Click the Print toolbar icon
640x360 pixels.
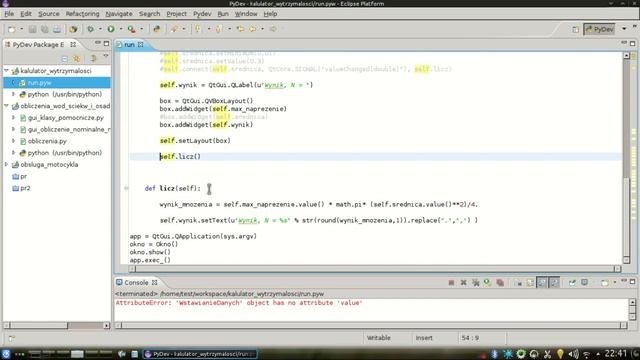[57, 29]
